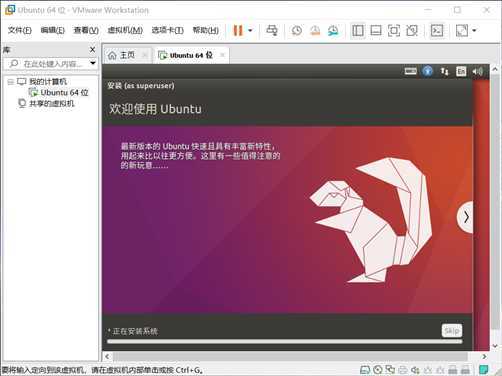Open the volume indicator in Ubuntu panel
The height and width of the screenshot is (376, 502).
click(478, 71)
